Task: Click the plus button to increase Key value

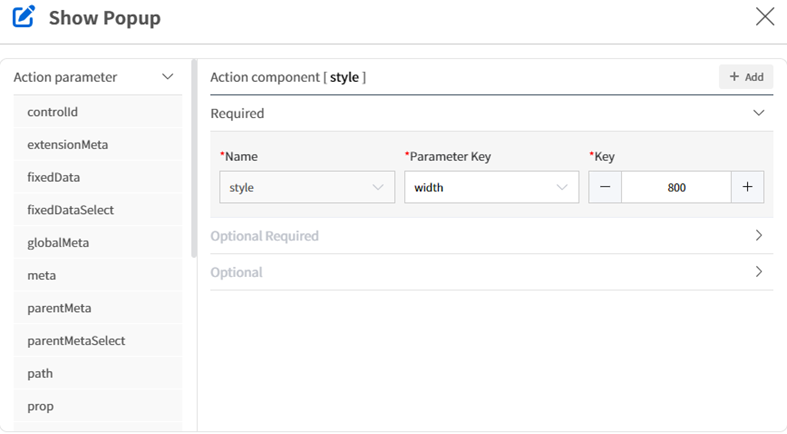Action: click(x=747, y=187)
